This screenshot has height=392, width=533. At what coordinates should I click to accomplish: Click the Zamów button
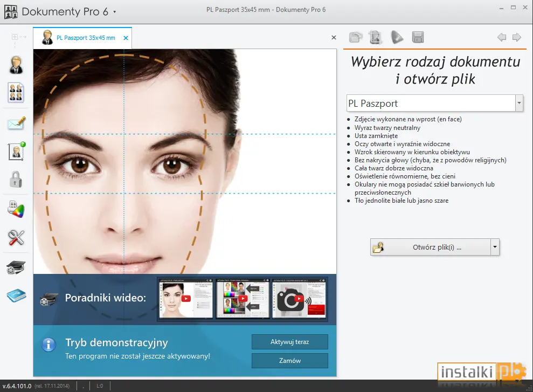point(289,360)
